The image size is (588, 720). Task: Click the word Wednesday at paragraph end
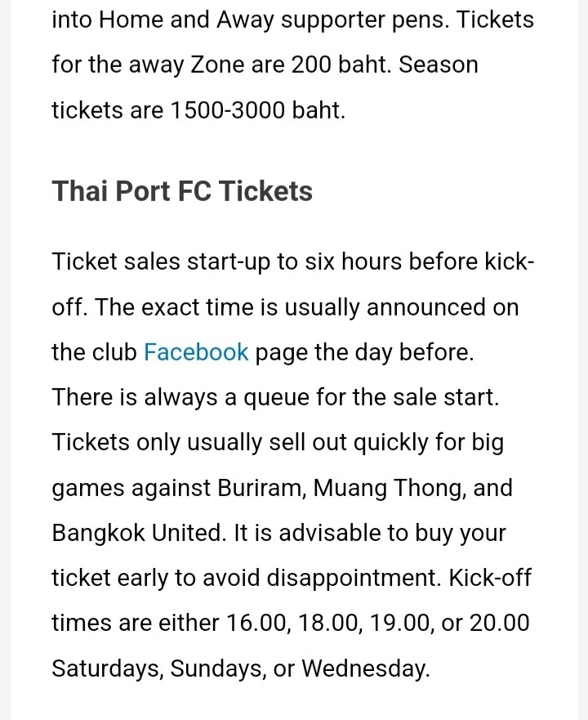(365, 669)
